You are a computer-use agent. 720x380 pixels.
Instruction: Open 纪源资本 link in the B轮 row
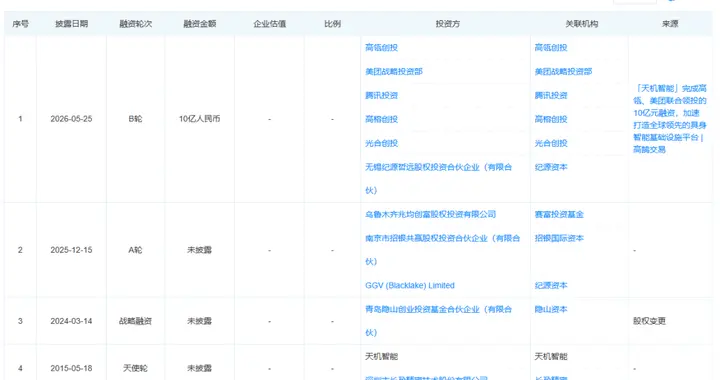coord(551,167)
